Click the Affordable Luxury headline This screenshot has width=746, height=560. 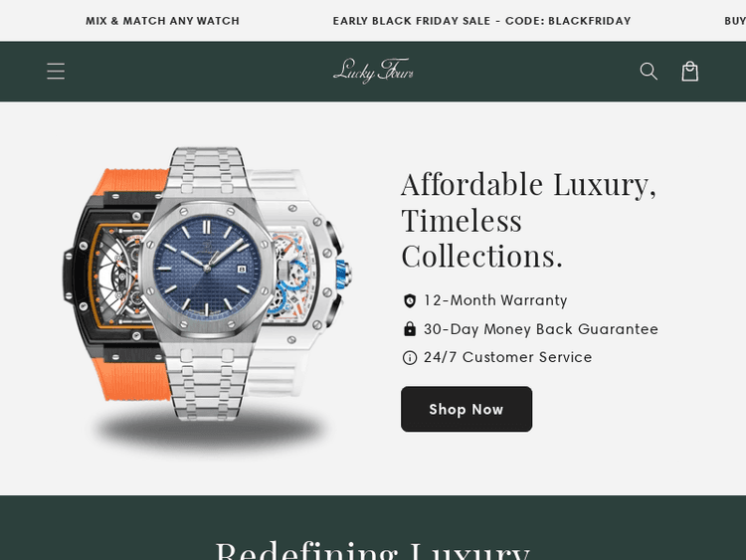[x=528, y=220]
